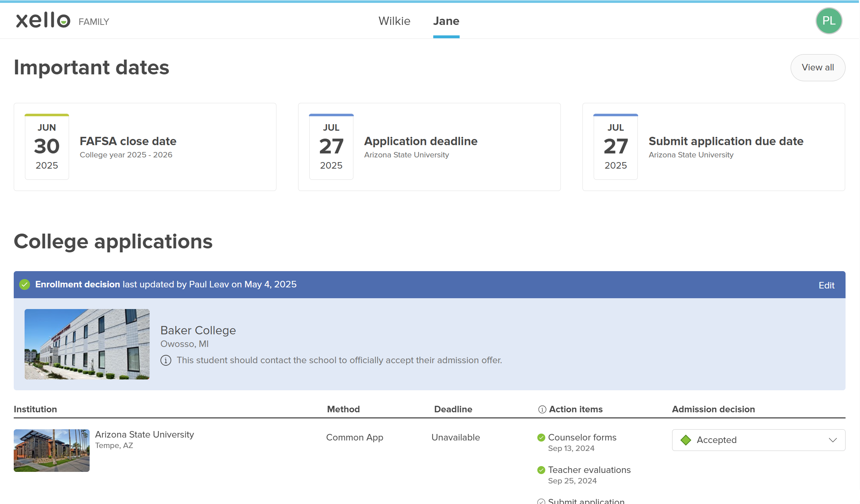This screenshot has width=860, height=504.
Task: Click the View all button
Action: [818, 68]
